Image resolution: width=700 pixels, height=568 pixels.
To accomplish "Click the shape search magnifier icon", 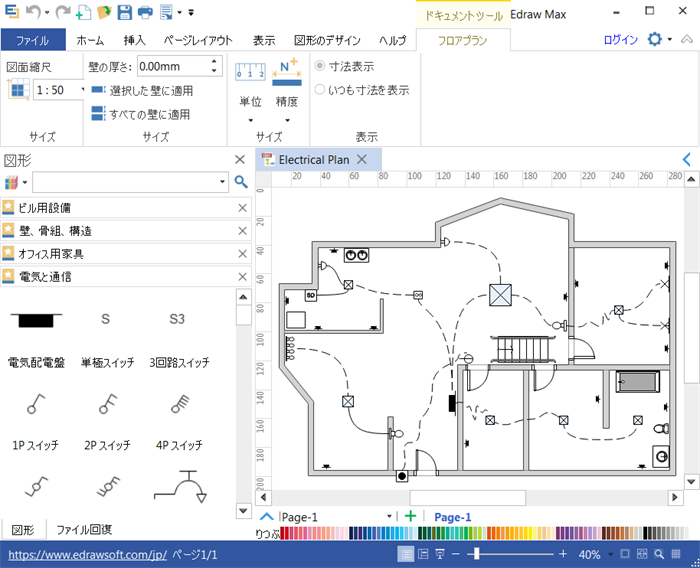I will 240,182.
